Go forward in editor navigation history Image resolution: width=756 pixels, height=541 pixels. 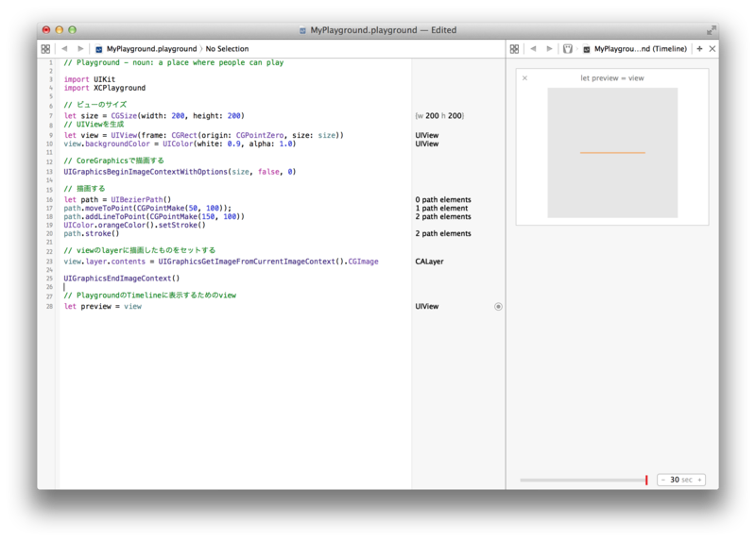click(80, 49)
